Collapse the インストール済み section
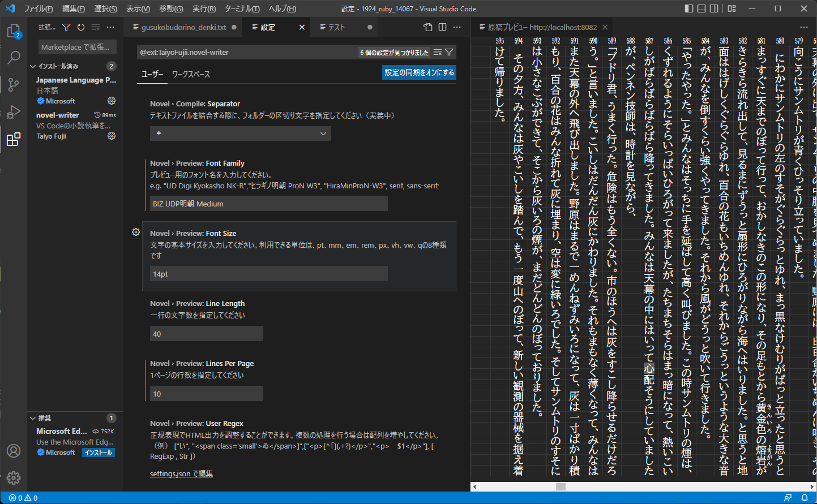The image size is (817, 504). coord(76,66)
